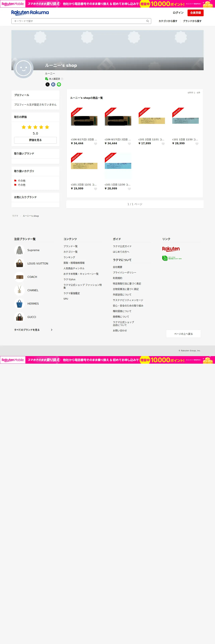Viewport: 215px width, 644px height.
Task: Open ラクマ公式ショップ ファッション特集 link
Action: pyautogui.click(x=83, y=286)
